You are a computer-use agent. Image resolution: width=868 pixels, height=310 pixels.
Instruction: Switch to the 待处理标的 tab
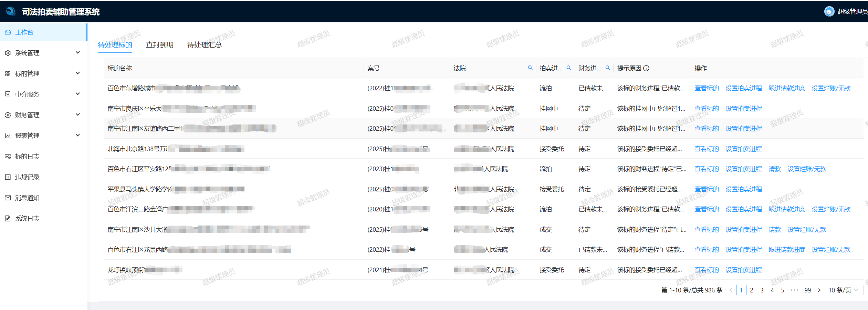coord(115,45)
